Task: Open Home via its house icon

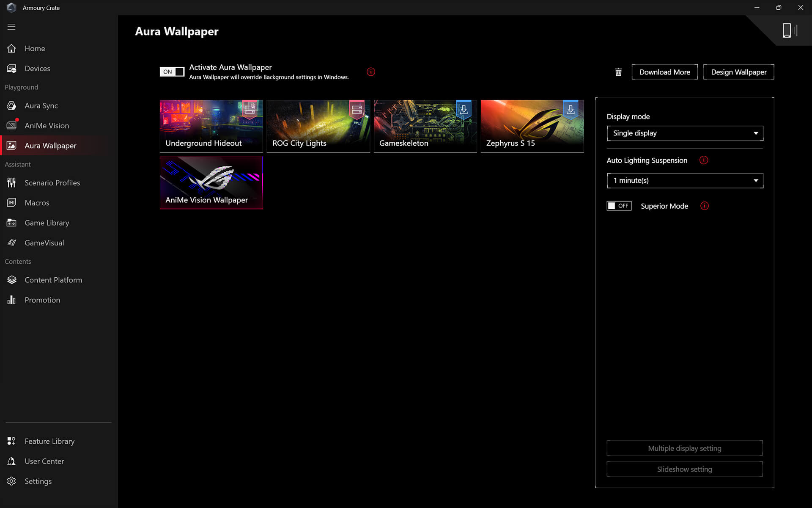Action: click(11, 48)
